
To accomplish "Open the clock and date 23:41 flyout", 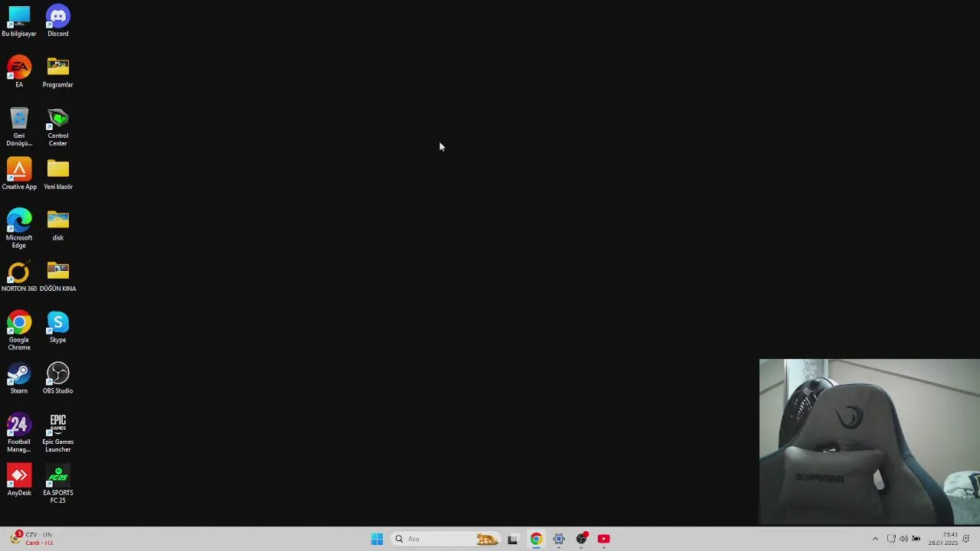I will coord(943,539).
